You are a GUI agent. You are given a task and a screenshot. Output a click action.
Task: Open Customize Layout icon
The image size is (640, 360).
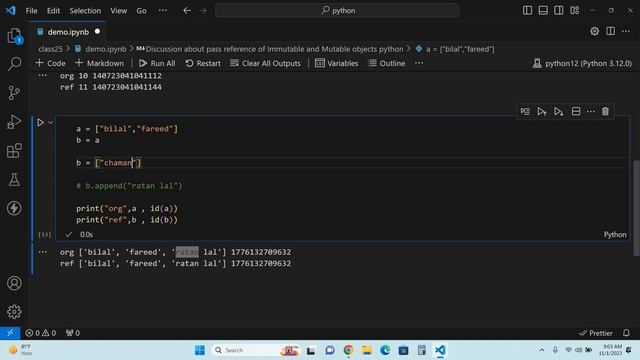(575, 11)
